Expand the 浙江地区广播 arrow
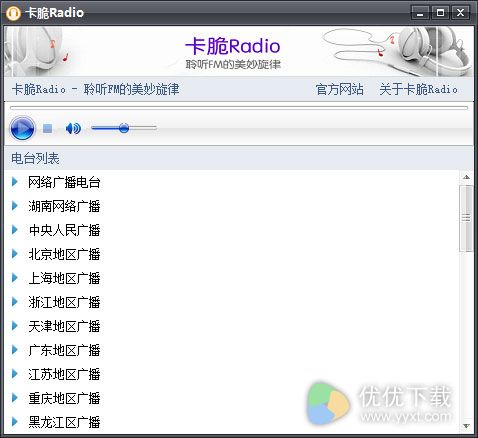 click(15, 302)
